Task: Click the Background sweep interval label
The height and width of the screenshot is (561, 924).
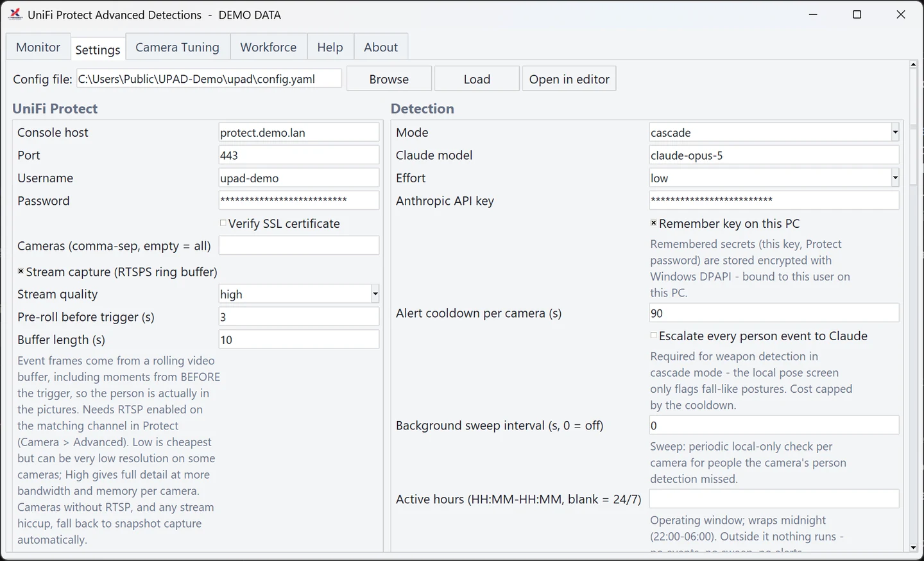Action: [x=499, y=426]
